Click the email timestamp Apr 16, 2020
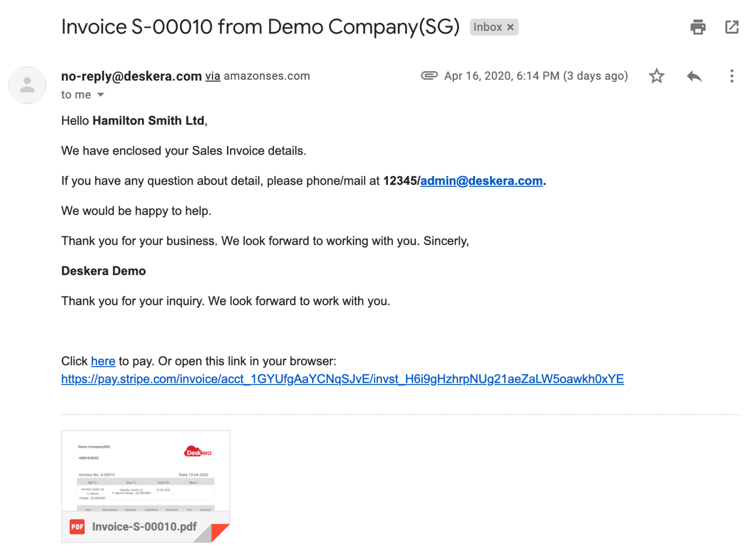Viewport: 749px width, 560px height. click(536, 76)
